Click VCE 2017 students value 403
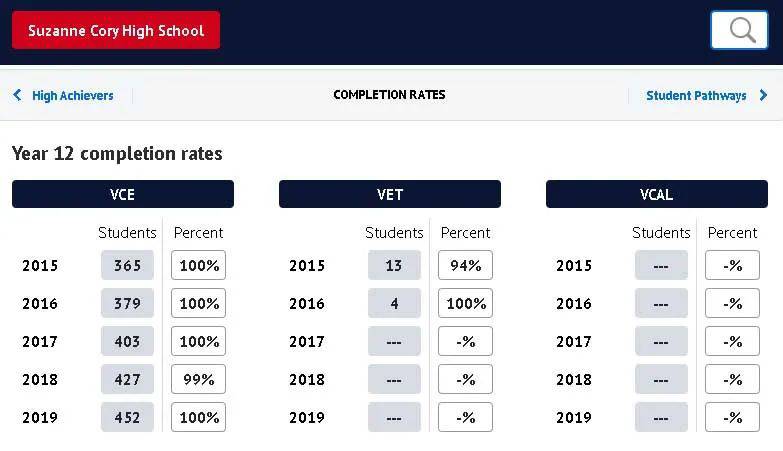Viewport: 783px width, 451px height. coord(127,341)
